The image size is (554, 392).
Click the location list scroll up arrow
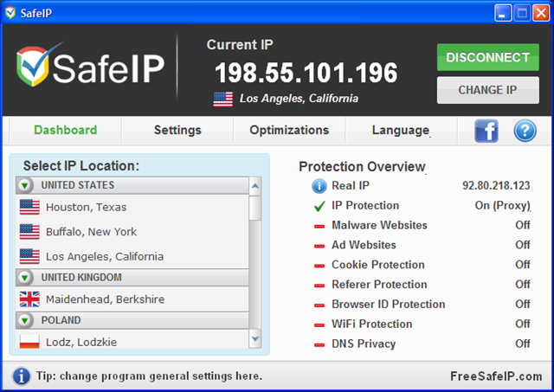[255, 186]
